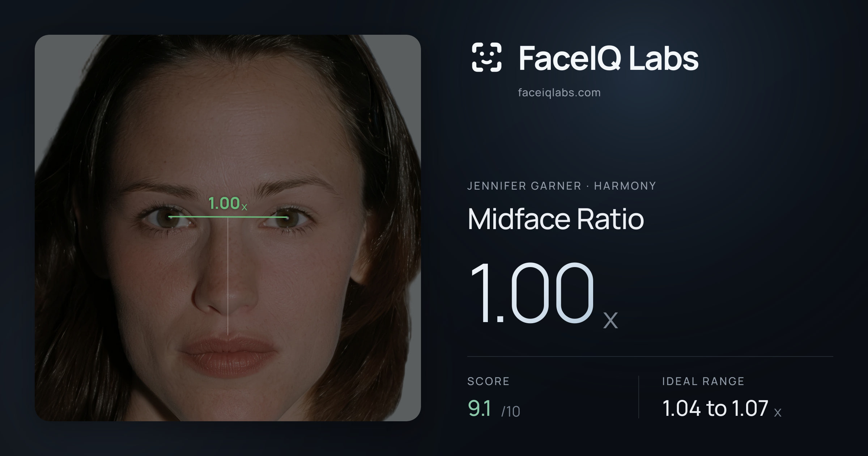Open the faceiqlabs.com link
868x456 pixels.
tap(559, 93)
